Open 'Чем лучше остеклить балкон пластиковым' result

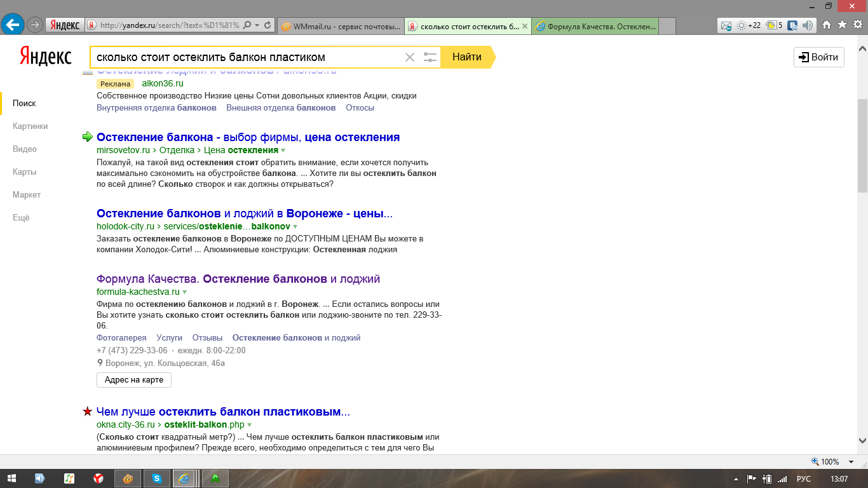pos(223,412)
